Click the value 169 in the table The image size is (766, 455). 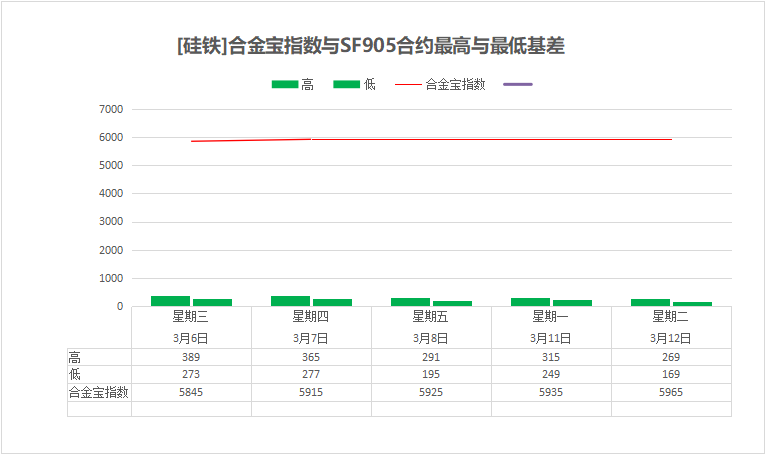[671, 374]
